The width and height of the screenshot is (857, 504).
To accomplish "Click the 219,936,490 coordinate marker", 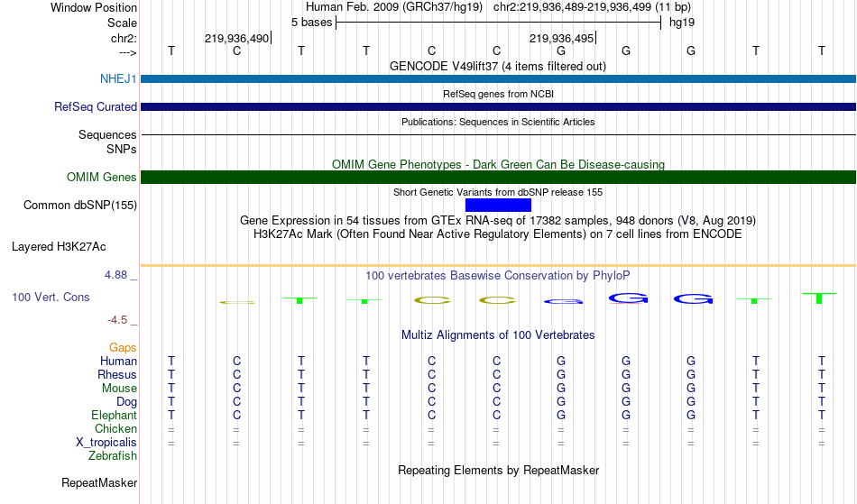I will click(236, 38).
